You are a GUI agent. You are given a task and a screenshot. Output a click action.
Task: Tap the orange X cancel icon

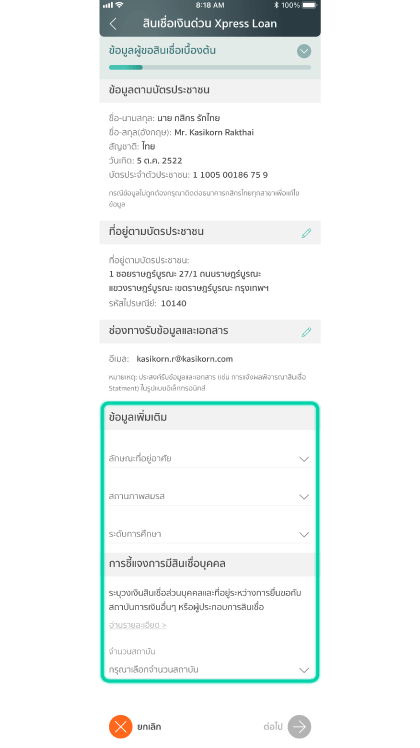click(120, 727)
